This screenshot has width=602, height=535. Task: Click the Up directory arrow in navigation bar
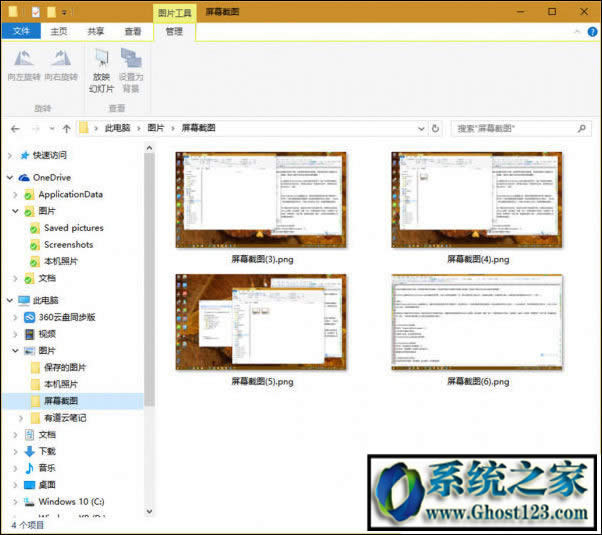[66, 129]
